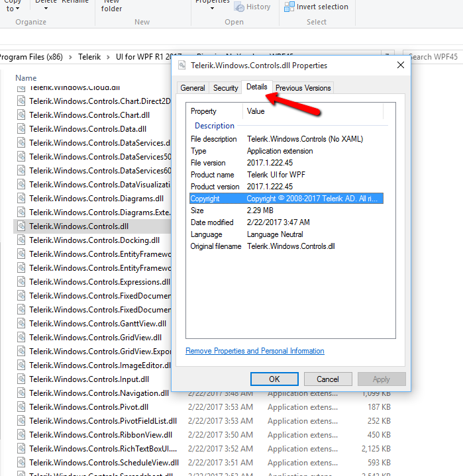Click icon of Telerik.Windows.Controls.ImageEditor.dll
This screenshot has height=476, width=463.
tap(21, 365)
